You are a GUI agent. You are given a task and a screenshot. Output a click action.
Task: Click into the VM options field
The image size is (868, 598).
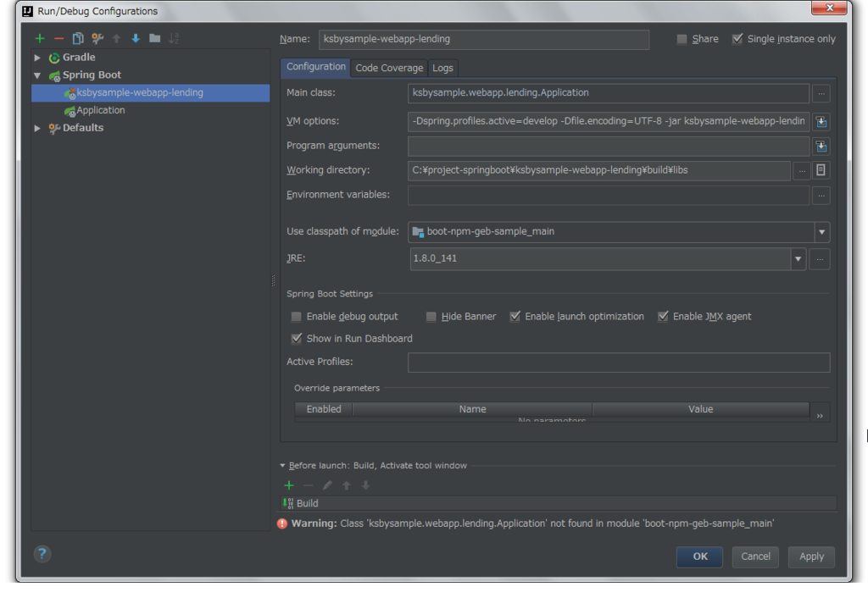[x=609, y=121]
